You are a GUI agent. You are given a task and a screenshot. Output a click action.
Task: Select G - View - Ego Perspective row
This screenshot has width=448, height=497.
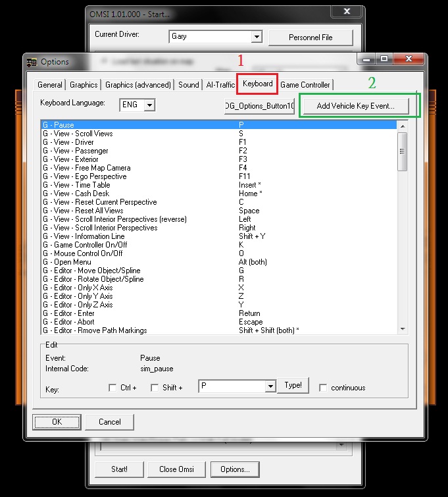click(x=219, y=176)
